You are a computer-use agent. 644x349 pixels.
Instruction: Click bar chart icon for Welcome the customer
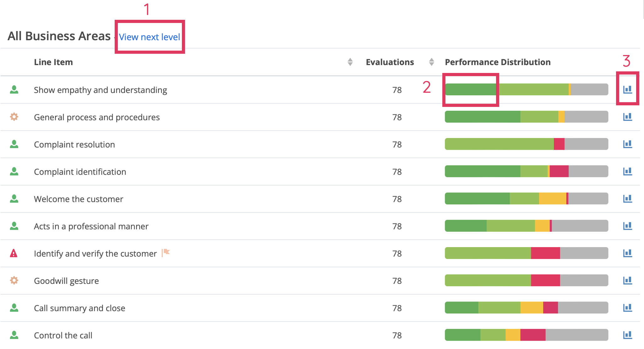tap(627, 199)
